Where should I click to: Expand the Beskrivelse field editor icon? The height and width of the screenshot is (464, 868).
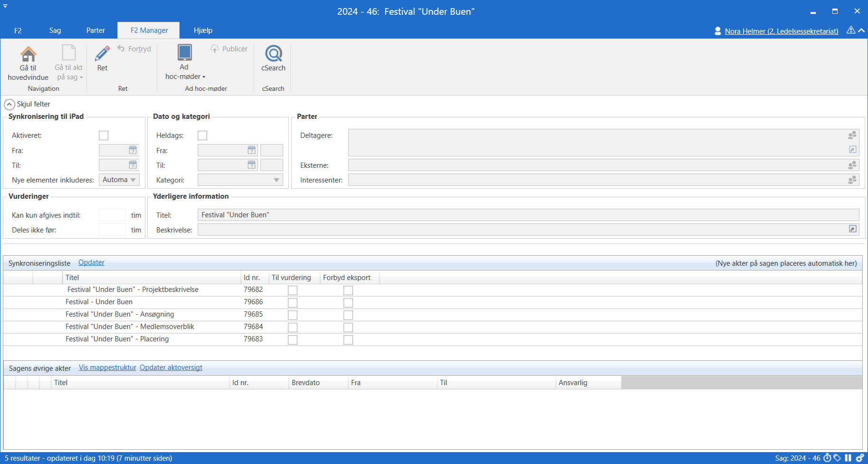pyautogui.click(x=852, y=229)
